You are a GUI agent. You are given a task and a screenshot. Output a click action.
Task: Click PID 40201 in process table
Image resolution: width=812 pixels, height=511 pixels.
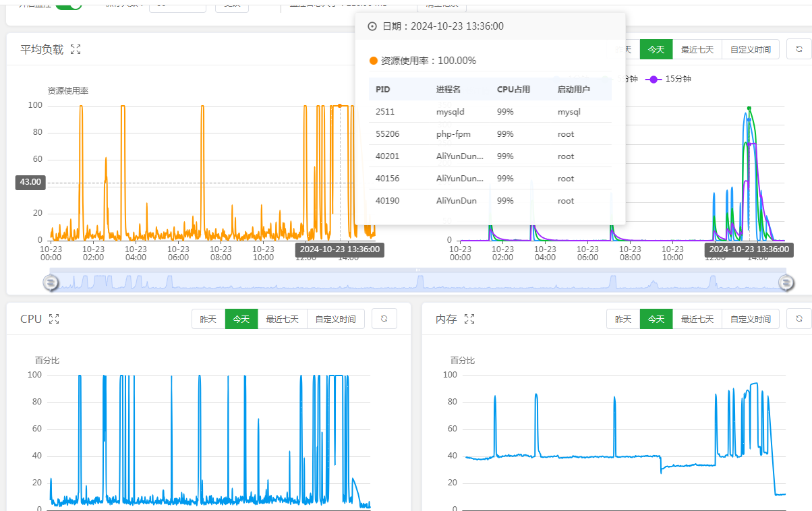click(388, 156)
